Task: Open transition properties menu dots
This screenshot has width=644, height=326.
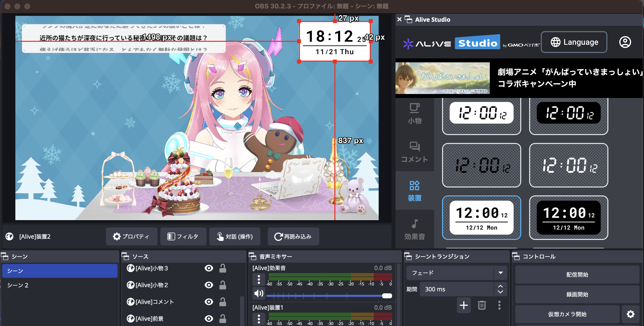Action: coord(499,305)
